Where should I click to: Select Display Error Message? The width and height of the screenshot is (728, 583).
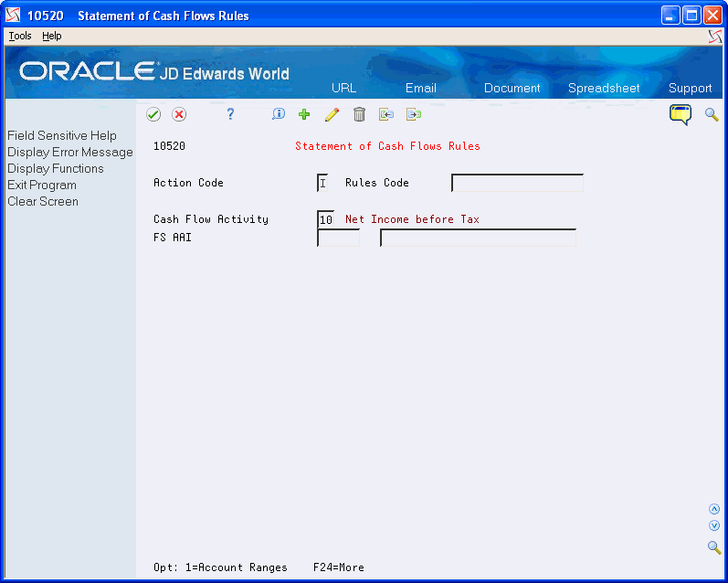point(70,153)
